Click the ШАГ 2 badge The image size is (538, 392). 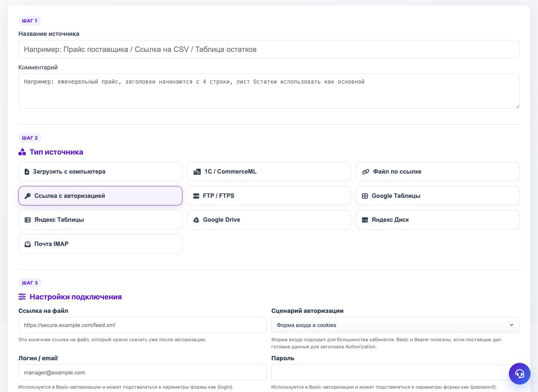[30, 138]
